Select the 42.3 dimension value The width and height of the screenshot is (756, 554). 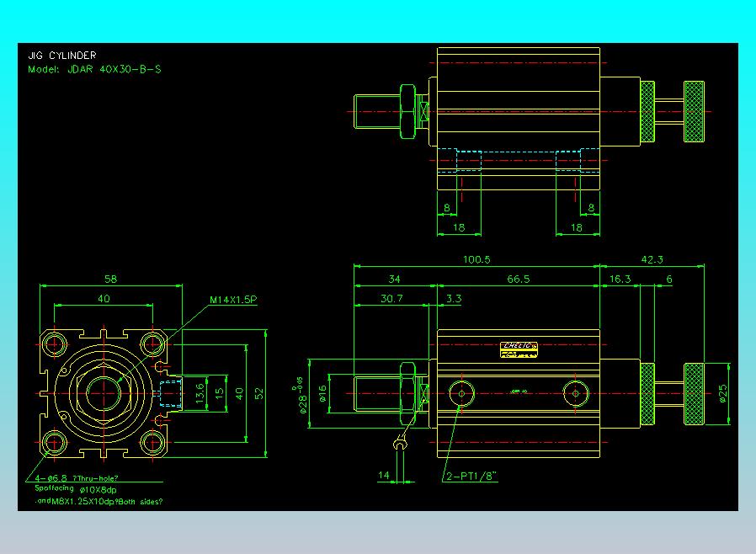tap(652, 259)
